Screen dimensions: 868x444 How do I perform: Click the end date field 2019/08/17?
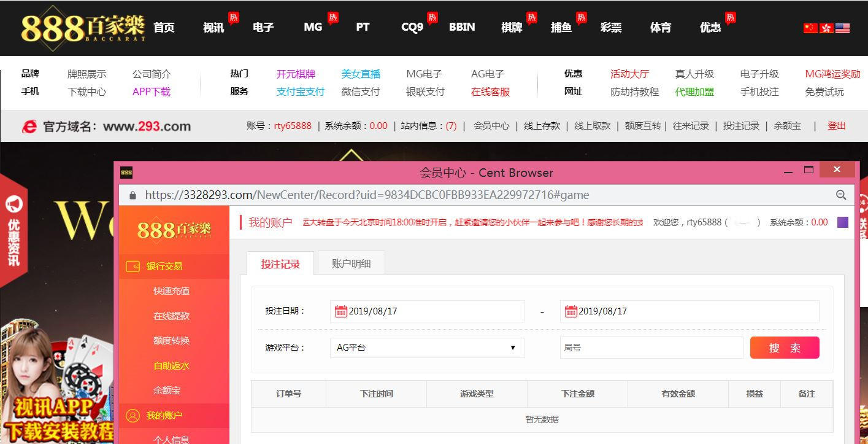pyautogui.click(x=689, y=311)
